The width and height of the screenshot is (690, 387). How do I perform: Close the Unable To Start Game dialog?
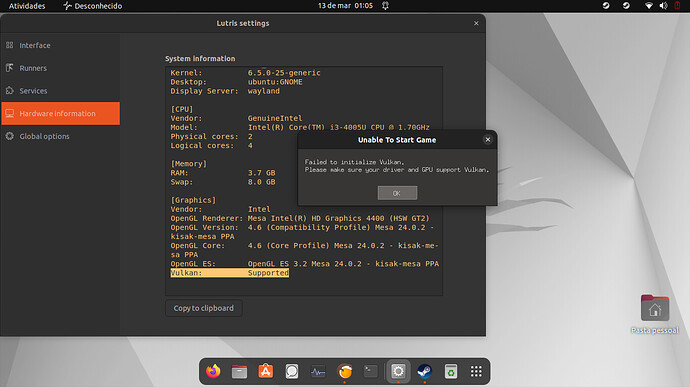coord(488,140)
